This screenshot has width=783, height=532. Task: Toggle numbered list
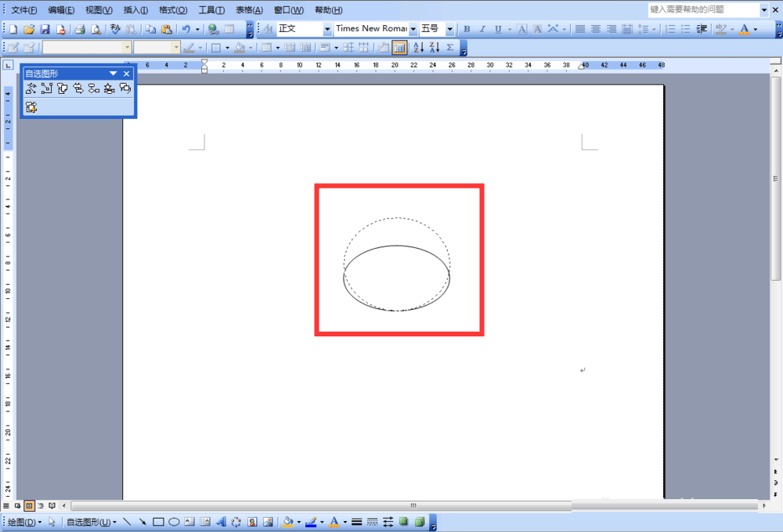[x=670, y=30]
